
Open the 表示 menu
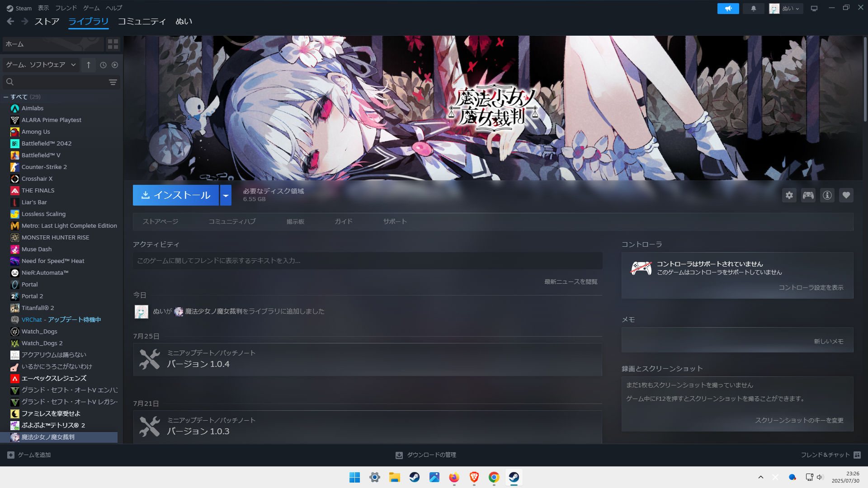(x=43, y=8)
